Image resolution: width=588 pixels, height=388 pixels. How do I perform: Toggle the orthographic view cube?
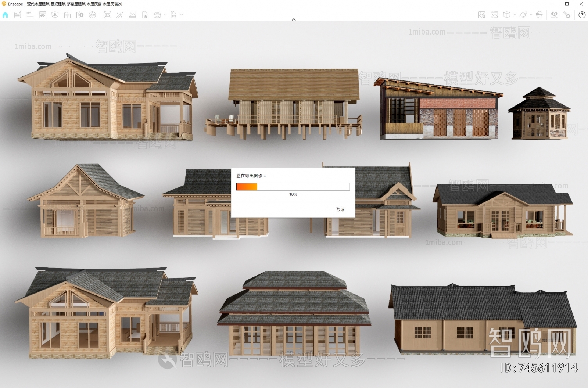coord(507,15)
